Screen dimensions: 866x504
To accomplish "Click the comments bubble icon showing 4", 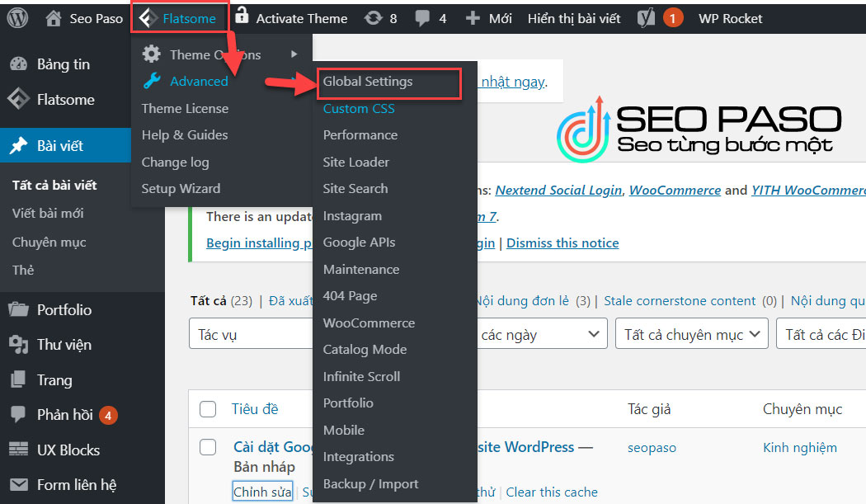I will pyautogui.click(x=422, y=19).
